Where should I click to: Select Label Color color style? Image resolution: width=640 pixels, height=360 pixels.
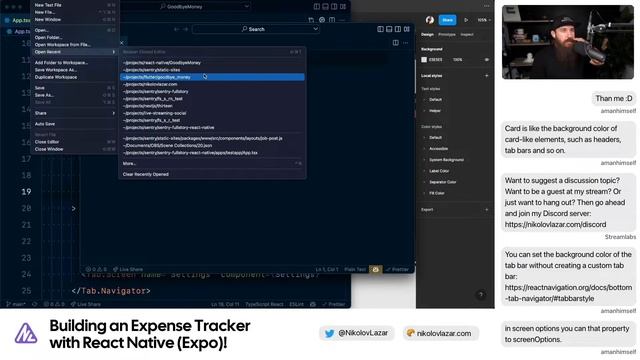click(439, 171)
